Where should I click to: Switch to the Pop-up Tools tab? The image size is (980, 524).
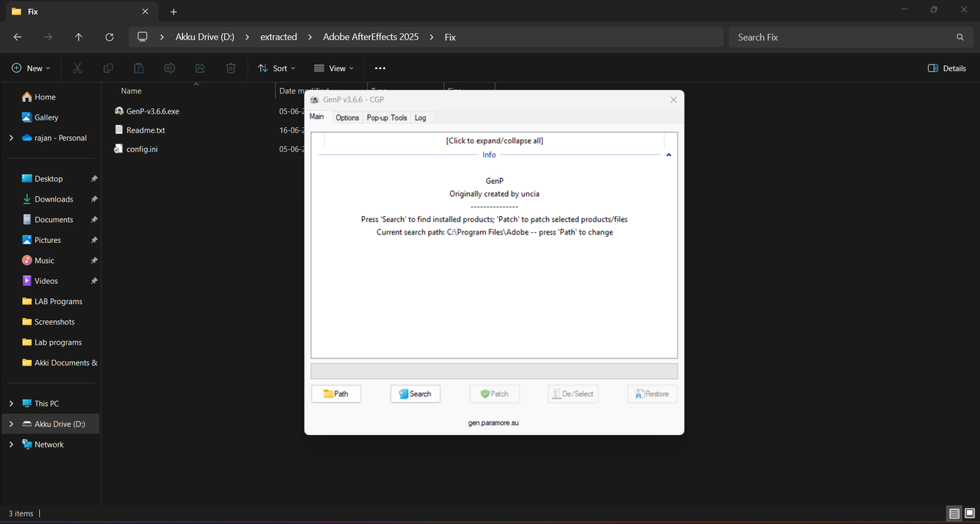pos(387,117)
